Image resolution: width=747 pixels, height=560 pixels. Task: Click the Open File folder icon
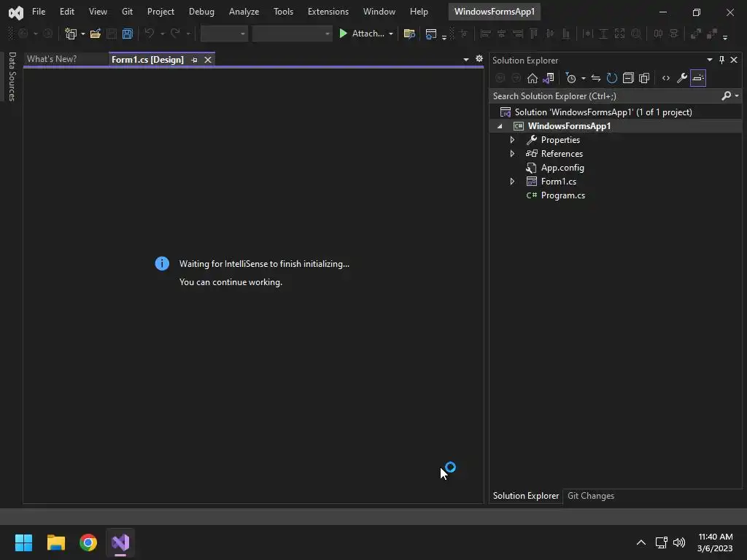click(x=96, y=34)
